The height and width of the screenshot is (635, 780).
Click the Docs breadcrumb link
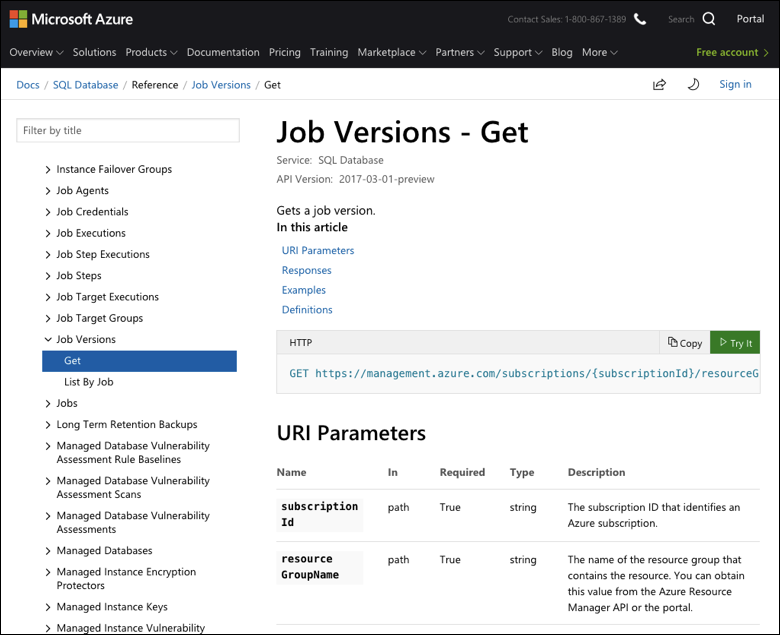(x=28, y=85)
